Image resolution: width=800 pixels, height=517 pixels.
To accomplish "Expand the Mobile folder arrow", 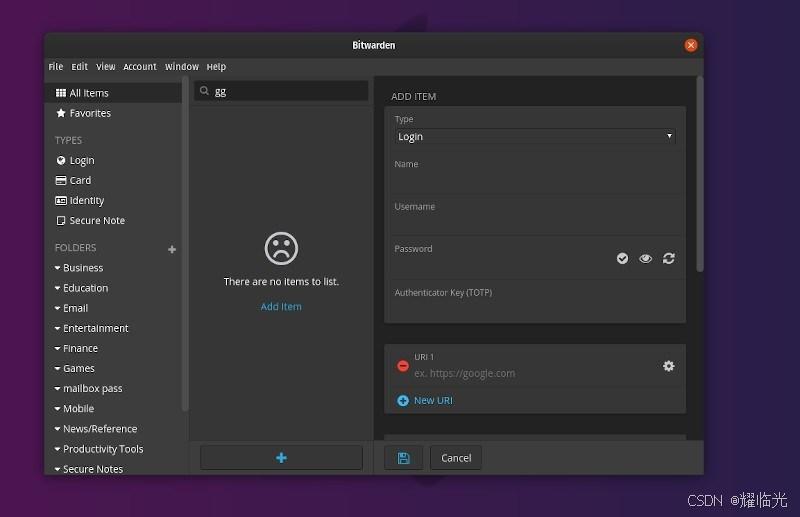I will pyautogui.click(x=57, y=408).
